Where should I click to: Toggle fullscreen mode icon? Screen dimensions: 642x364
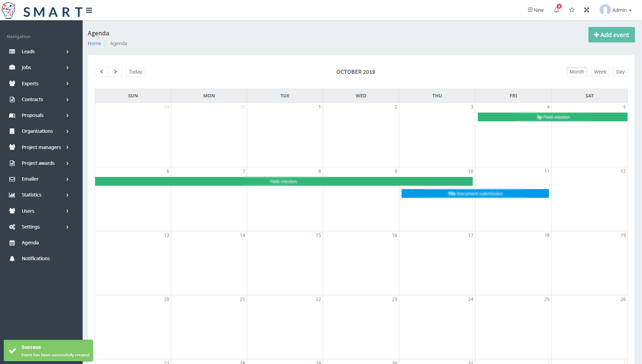point(587,10)
